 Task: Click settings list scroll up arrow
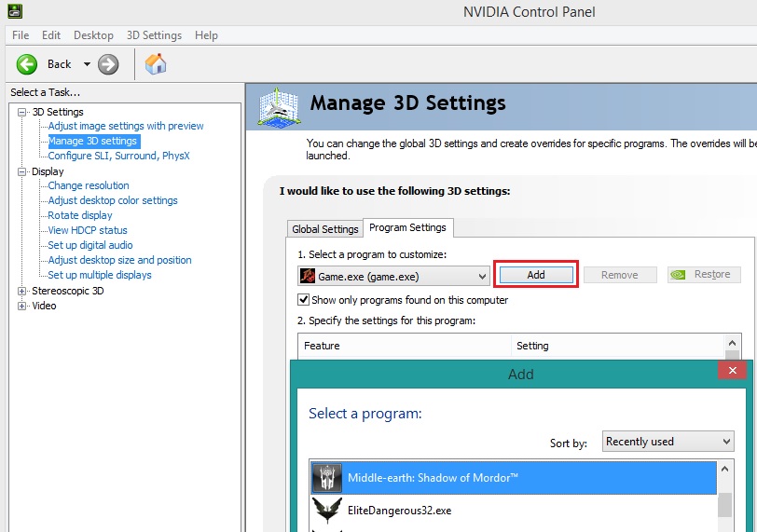(733, 343)
